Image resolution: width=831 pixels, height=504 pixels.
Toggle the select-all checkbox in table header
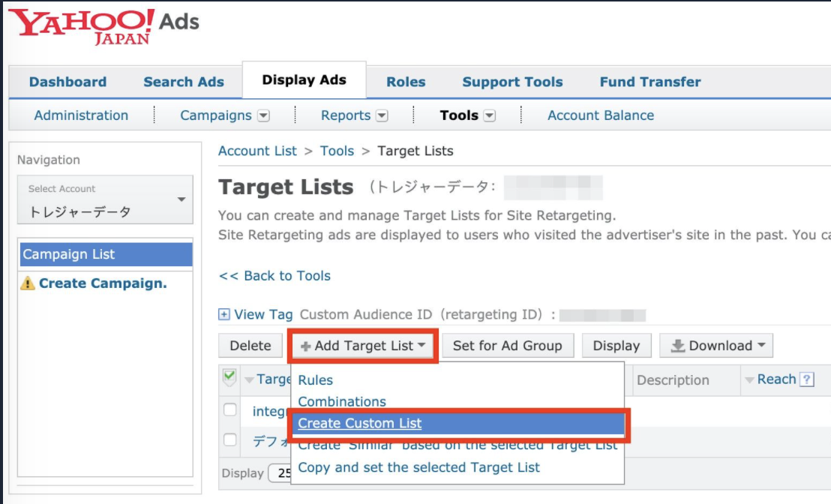point(229,377)
